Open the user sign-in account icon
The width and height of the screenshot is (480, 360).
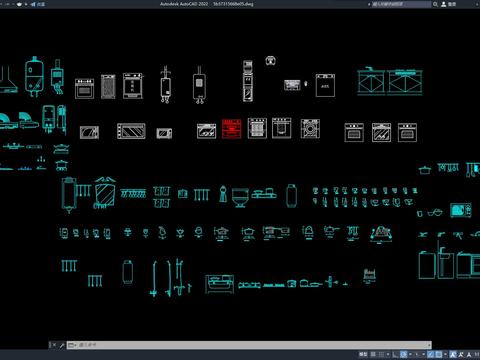click(444, 4)
